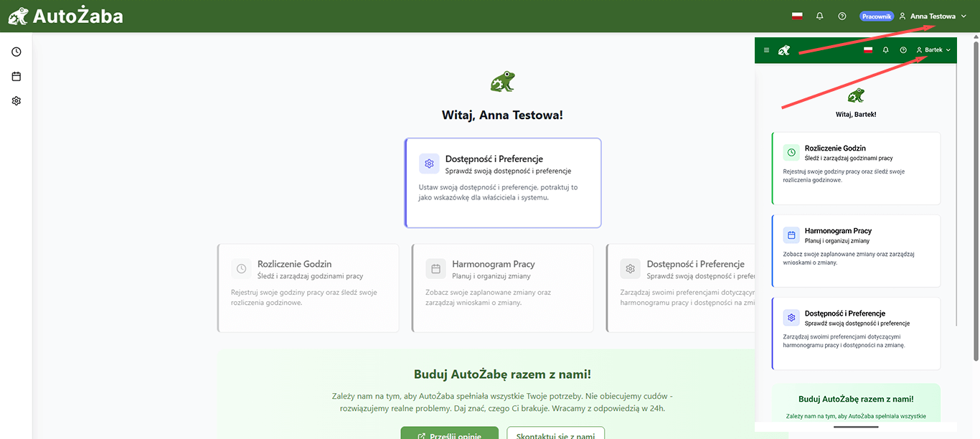Open the clock icon in left sidebar
Screen dimensions: 980x439
click(17, 52)
